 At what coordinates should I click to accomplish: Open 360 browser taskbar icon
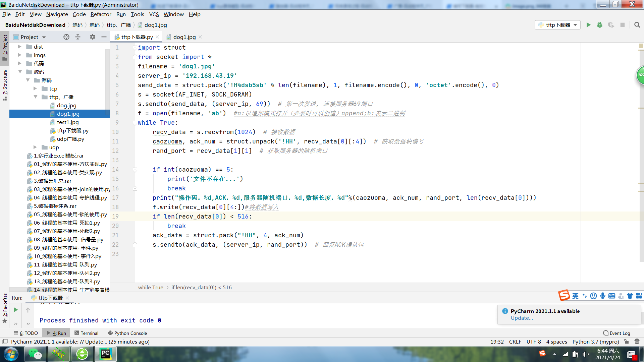coord(82,354)
